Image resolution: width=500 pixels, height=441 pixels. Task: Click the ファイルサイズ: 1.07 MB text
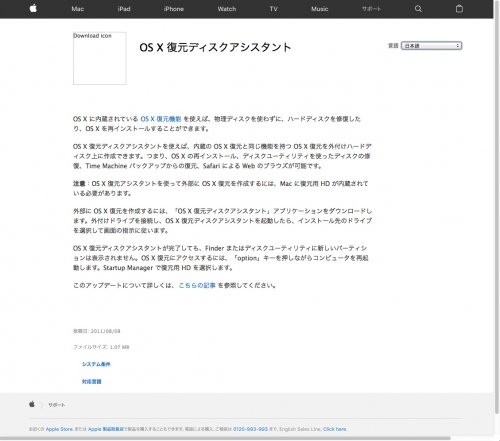[101, 347]
